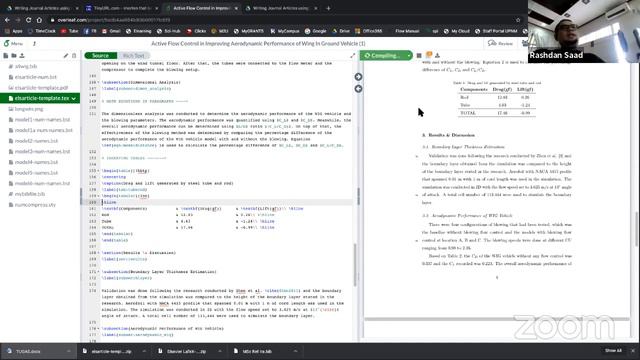
Task: Click the project title Active Flow Control
Action: point(258,43)
